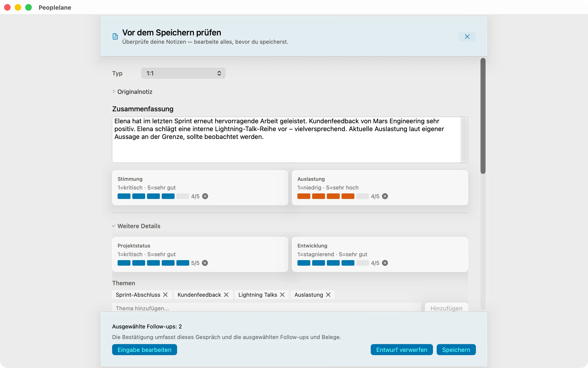The width and height of the screenshot is (588, 368).
Task: Click the Themen label
Action: (124, 283)
